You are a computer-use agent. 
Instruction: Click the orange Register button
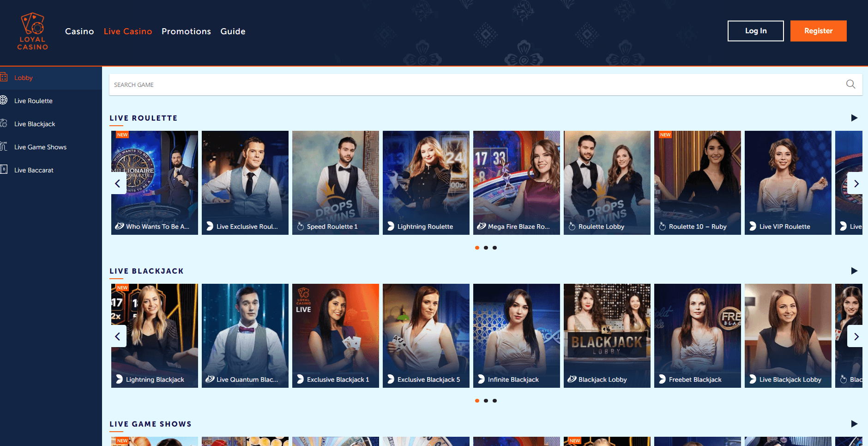click(818, 31)
